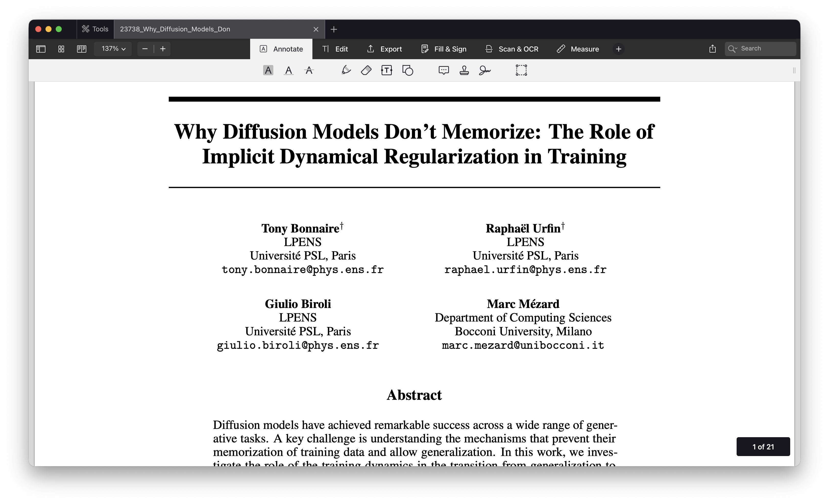Open the shapes tool
This screenshot has width=829, height=504.
(407, 70)
